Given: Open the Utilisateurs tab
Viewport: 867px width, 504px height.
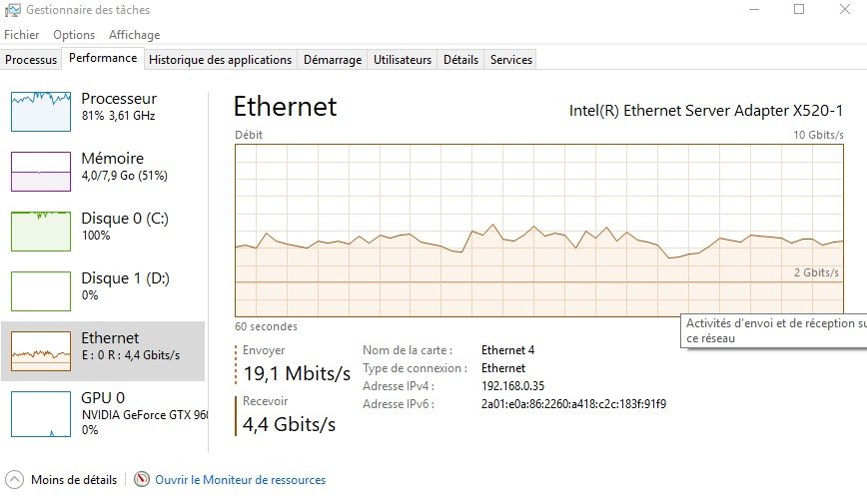Looking at the screenshot, I should click(x=403, y=60).
